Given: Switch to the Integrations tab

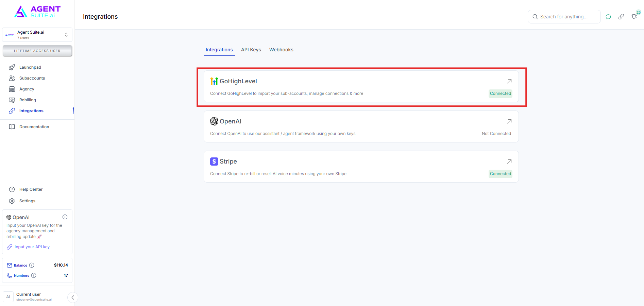Looking at the screenshot, I should 219,50.
